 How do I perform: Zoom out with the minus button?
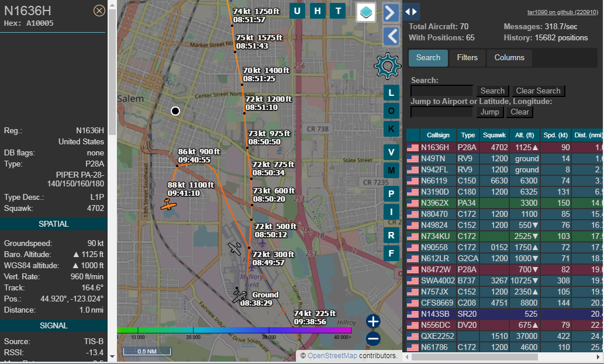[373, 339]
